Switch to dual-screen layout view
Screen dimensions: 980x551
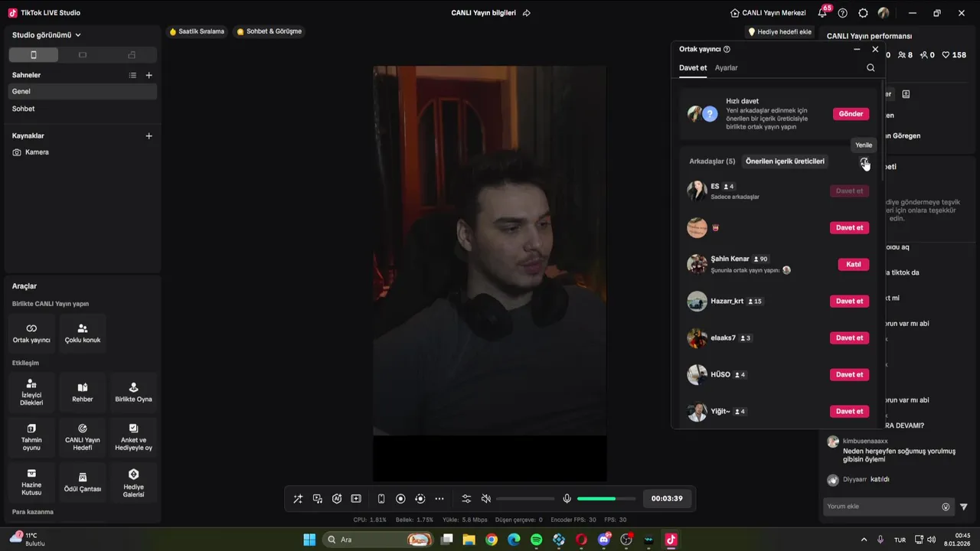(x=132, y=55)
